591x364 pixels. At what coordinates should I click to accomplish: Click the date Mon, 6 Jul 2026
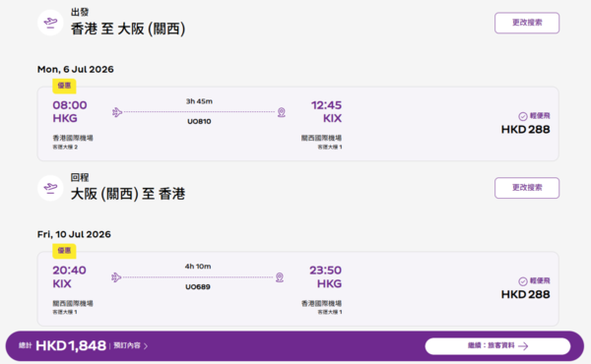76,69
